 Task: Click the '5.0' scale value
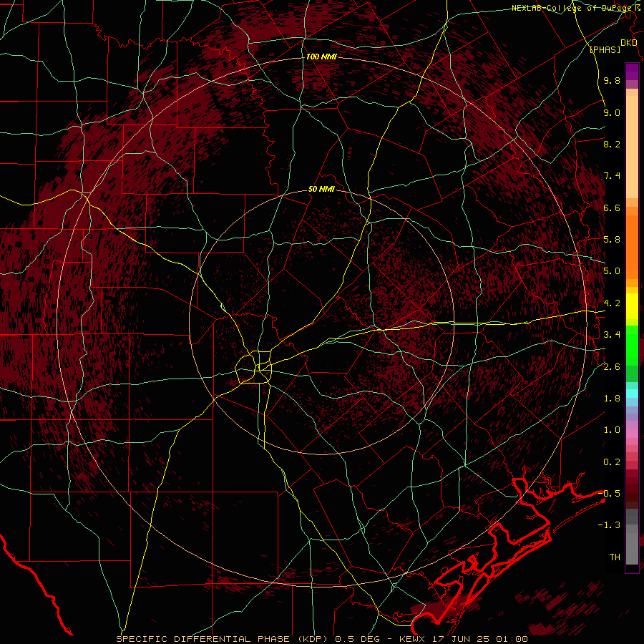[x=612, y=271]
